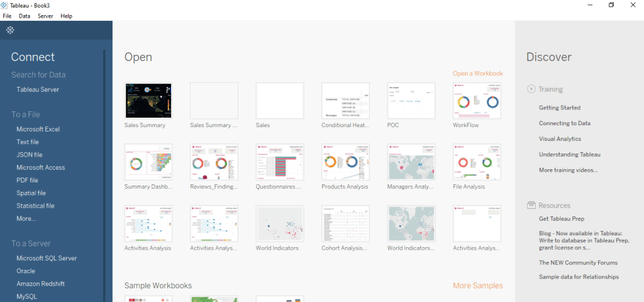The image size is (644, 302).
Task: Open Sample data for Relationships link
Action: click(579, 277)
